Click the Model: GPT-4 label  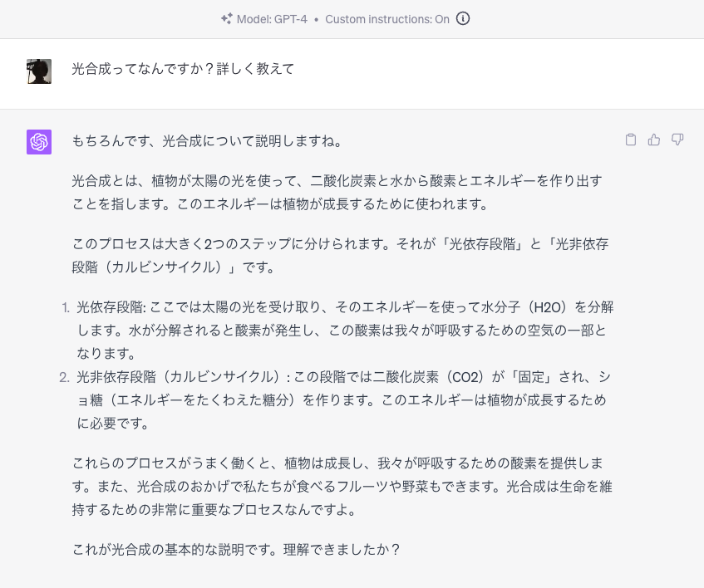pos(272,19)
